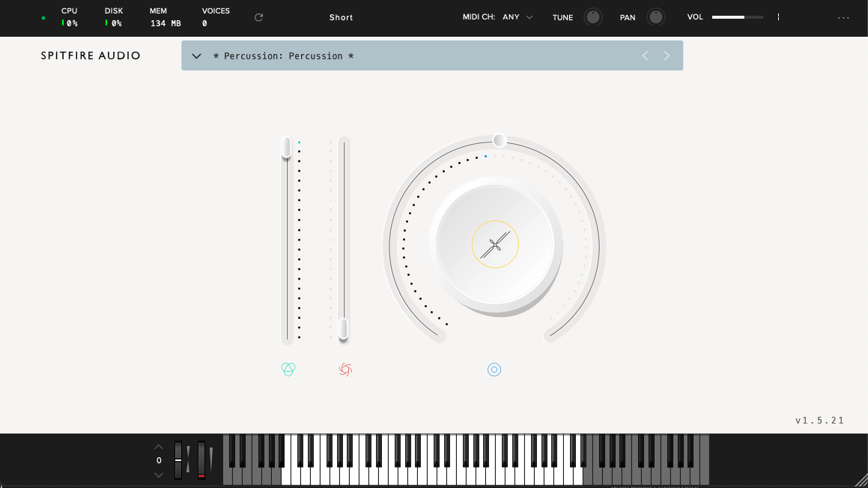Viewport: 868px width, 488px height.
Task: Click the crossed-swords icon on the big knob
Action: click(494, 244)
